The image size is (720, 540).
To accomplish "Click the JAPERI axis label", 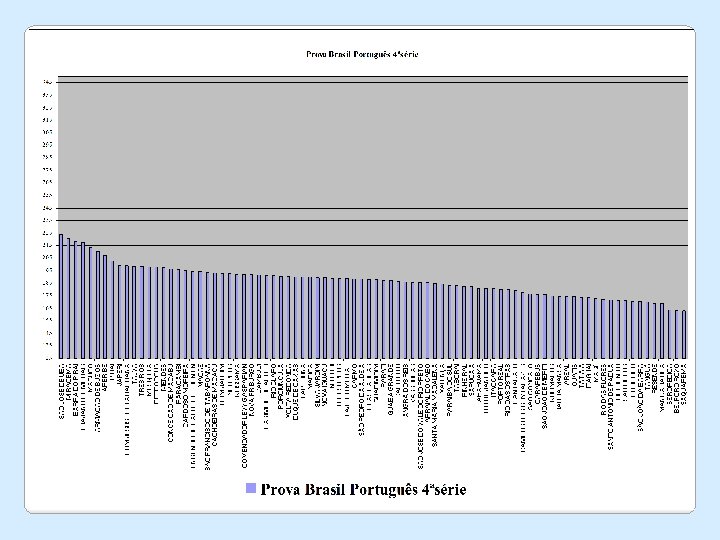I will (120, 374).
